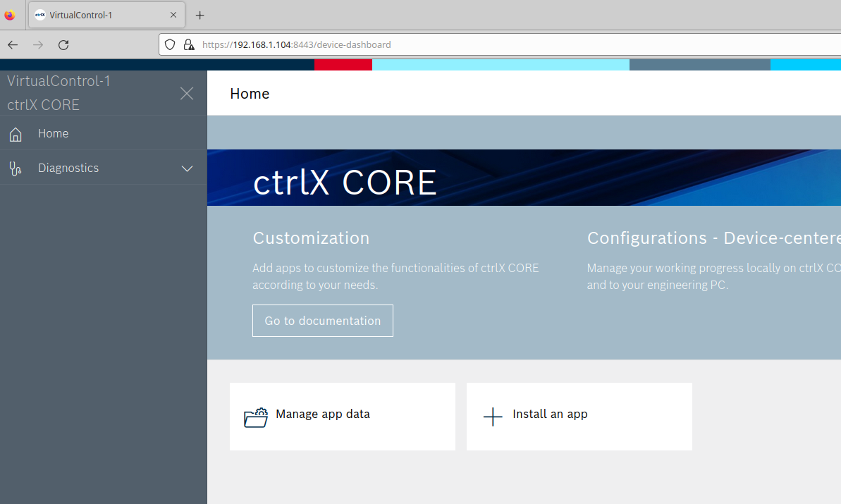Click the Manage app data folder icon
The height and width of the screenshot is (504, 841).
[256, 417]
